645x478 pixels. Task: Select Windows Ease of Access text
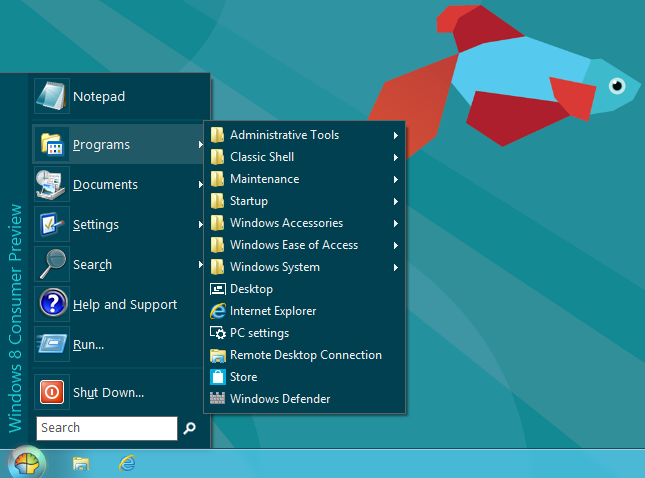point(294,245)
